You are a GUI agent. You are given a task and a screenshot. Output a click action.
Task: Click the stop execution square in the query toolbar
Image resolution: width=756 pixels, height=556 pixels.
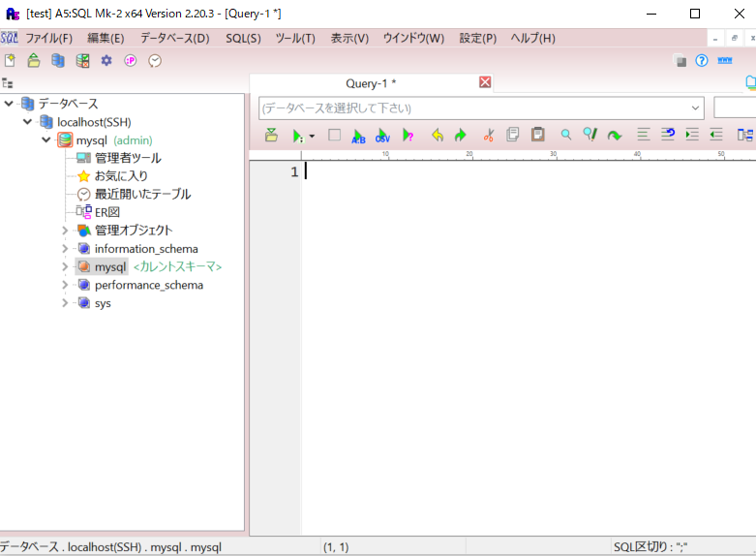pyautogui.click(x=334, y=136)
